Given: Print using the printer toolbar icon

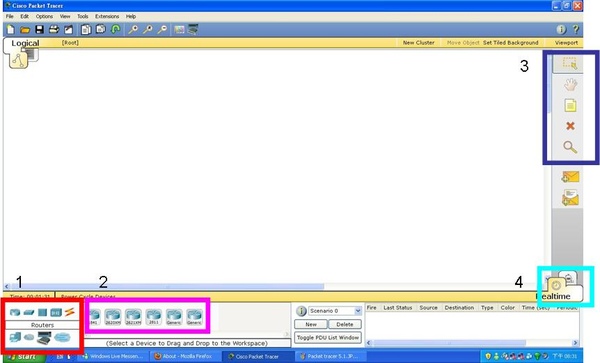Looking at the screenshot, I should (x=54, y=29).
